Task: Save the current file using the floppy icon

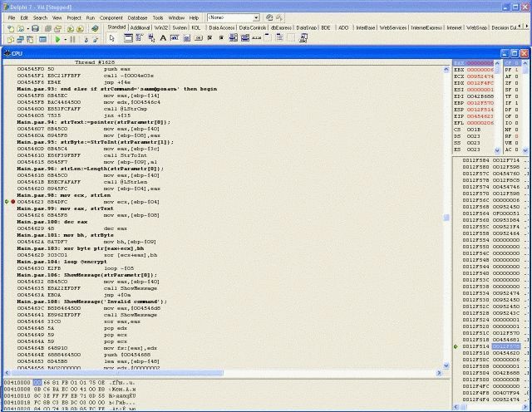Action: (35, 29)
